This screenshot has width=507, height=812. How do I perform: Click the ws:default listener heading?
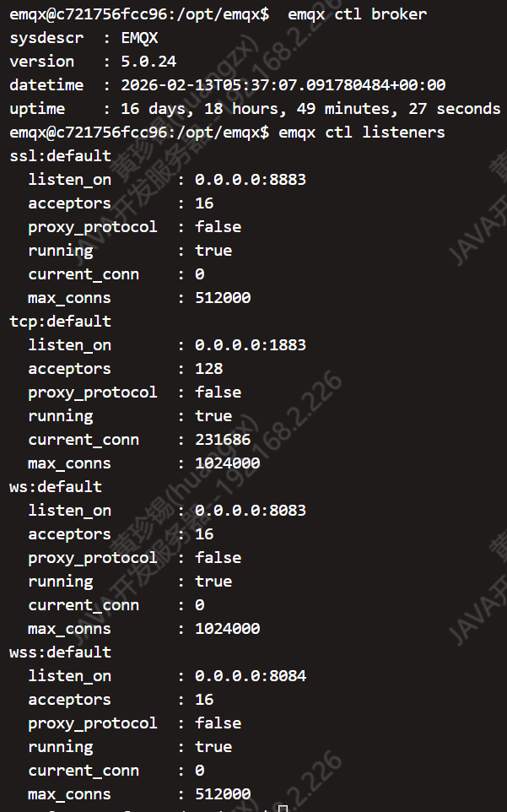tap(56, 487)
